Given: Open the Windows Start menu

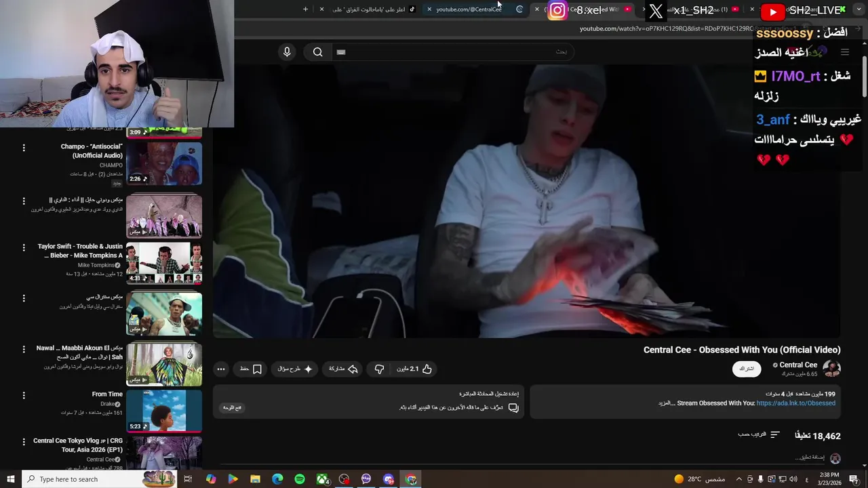Looking at the screenshot, I should pos(10,479).
